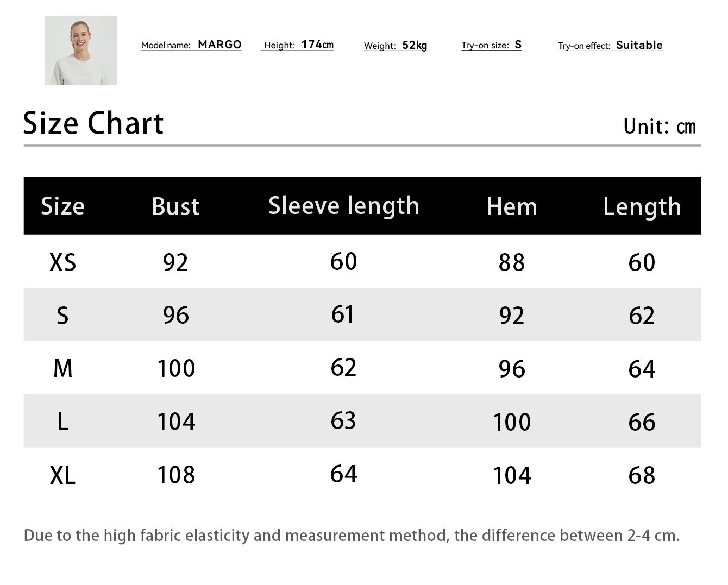Select the Hem column header
Screen dimensions: 728x585
512,207
